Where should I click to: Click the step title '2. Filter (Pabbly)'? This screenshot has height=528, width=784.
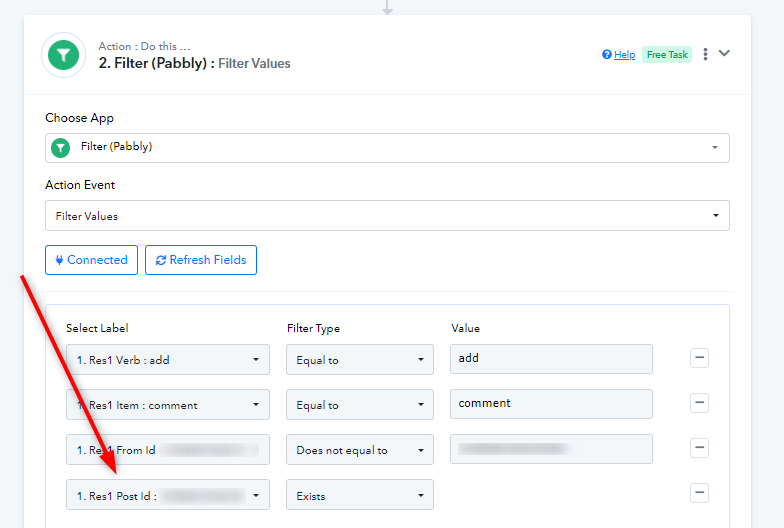pos(152,64)
